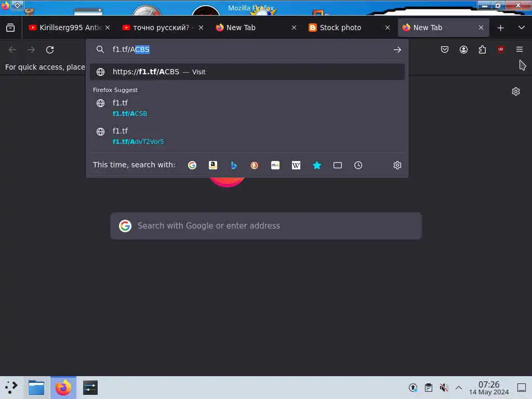Switch to Kirillserg995 YouTube tab
Image resolution: width=532 pixels, height=399 pixels.
(65, 28)
